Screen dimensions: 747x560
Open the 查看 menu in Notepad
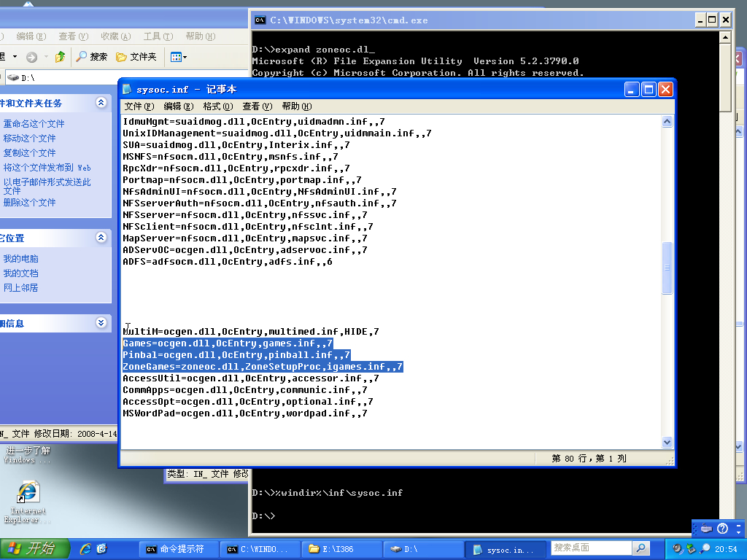[258, 106]
